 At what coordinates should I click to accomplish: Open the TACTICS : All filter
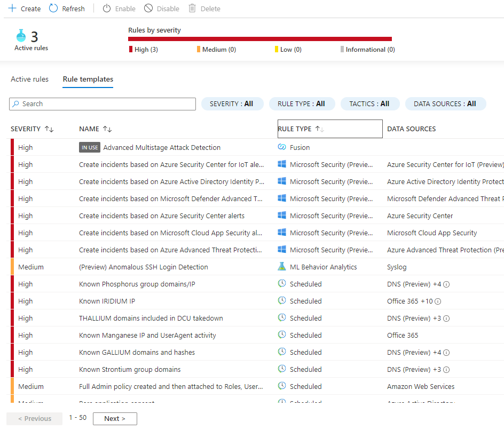point(370,103)
